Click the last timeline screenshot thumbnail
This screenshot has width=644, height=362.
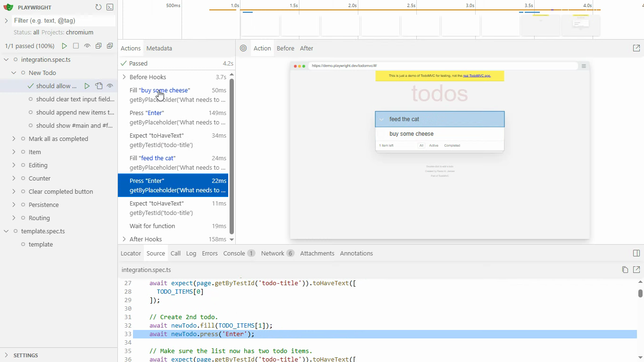[x=580, y=25]
